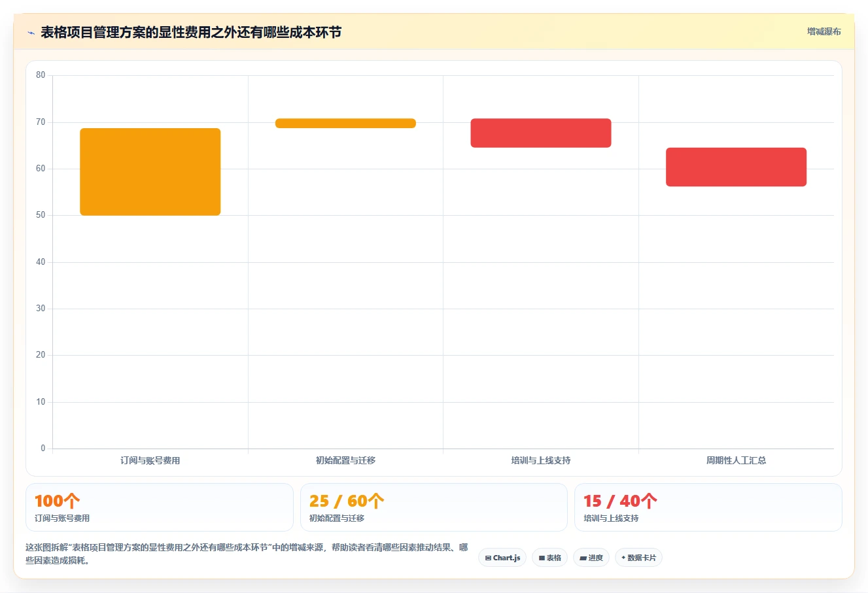The image size is (868, 593).
Task: Click the Chart.js tag chip
Action: point(502,558)
